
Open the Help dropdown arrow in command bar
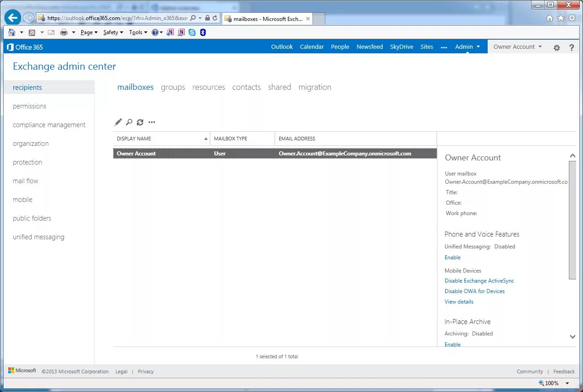pyautogui.click(x=161, y=32)
